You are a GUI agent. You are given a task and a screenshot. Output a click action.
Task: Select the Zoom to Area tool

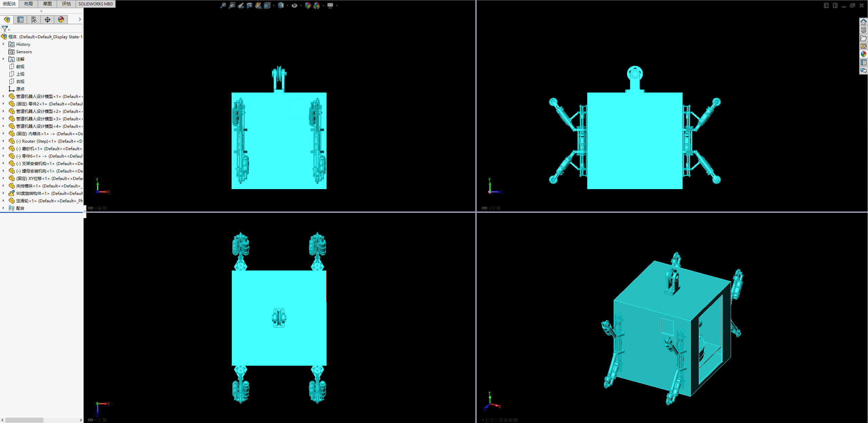pos(232,5)
